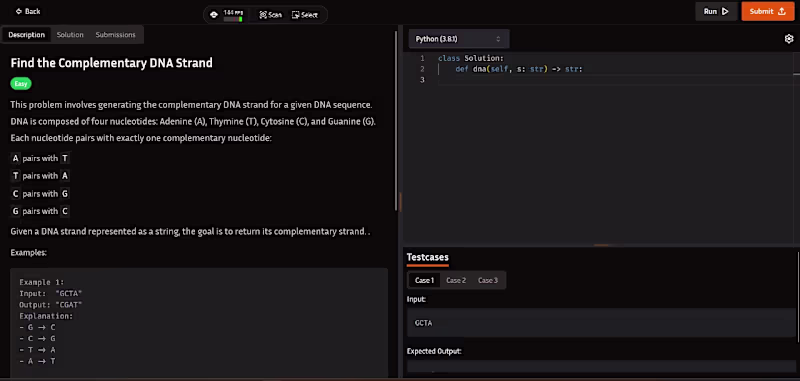This screenshot has height=381, width=800.
Task: Click the 'G pairs with C' line
Action: click(x=40, y=211)
